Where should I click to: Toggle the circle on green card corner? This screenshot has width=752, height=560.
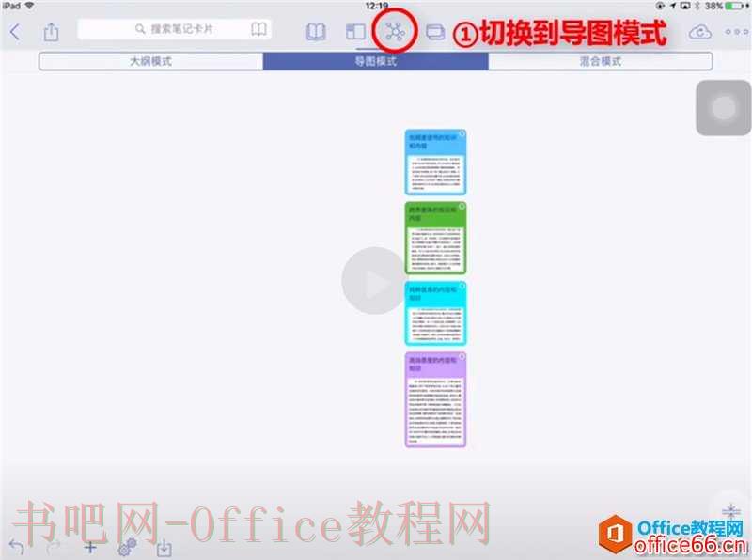(462, 207)
